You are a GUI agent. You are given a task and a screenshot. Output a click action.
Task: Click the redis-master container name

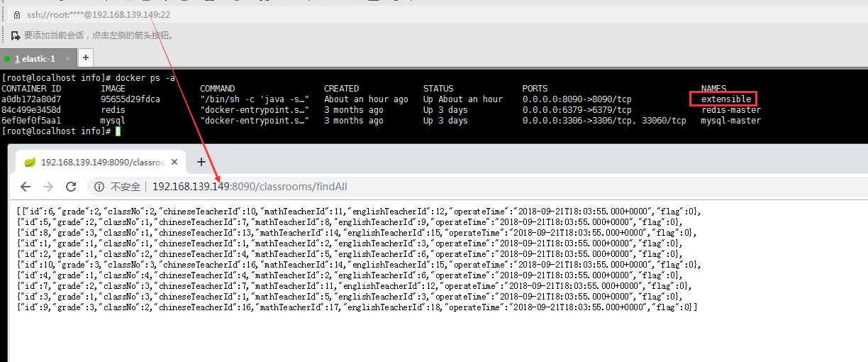(731, 110)
